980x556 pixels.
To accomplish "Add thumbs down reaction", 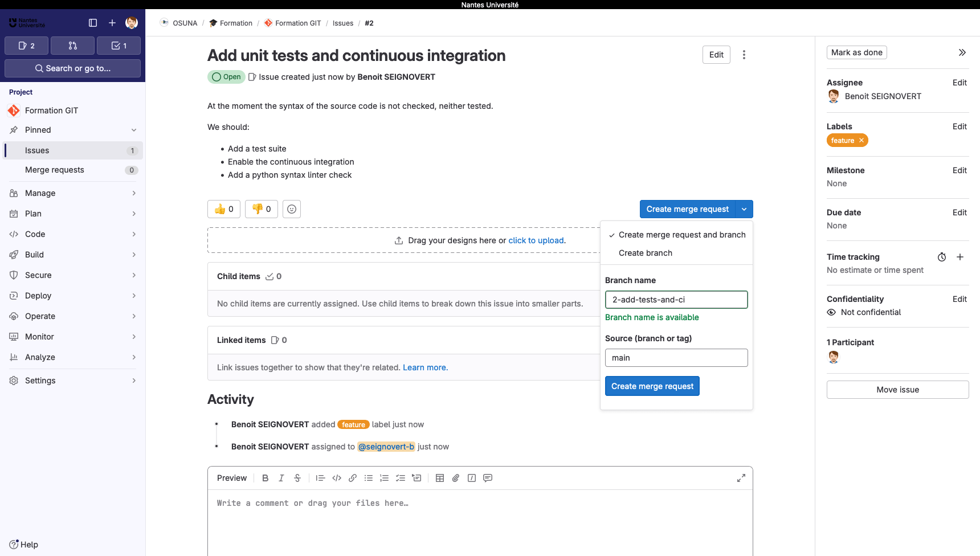I will pos(262,209).
